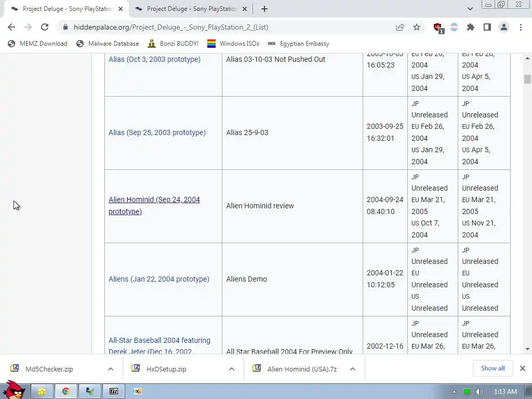Share this page using share icon
532x399 pixels.
(x=400, y=27)
